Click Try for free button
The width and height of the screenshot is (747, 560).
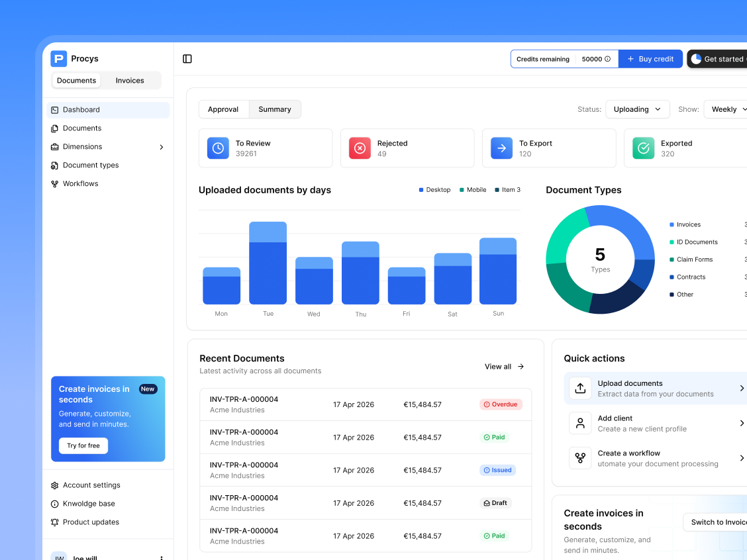pos(83,445)
